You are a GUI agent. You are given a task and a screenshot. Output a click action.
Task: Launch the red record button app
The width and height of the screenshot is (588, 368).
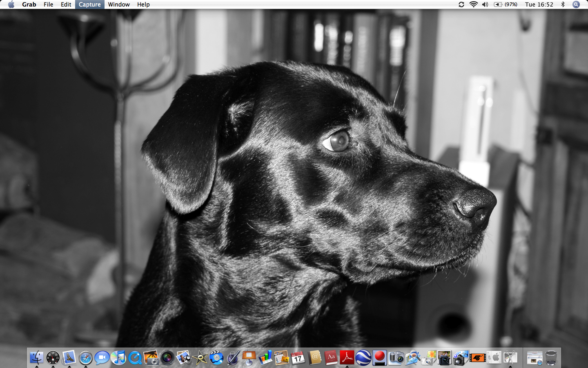pyautogui.click(x=380, y=358)
